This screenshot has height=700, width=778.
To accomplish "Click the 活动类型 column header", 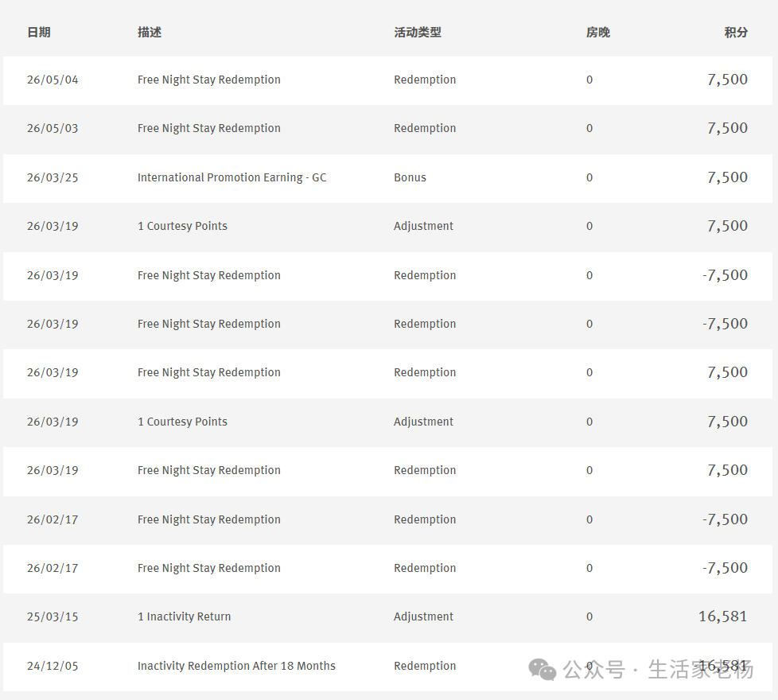I will 418,33.
